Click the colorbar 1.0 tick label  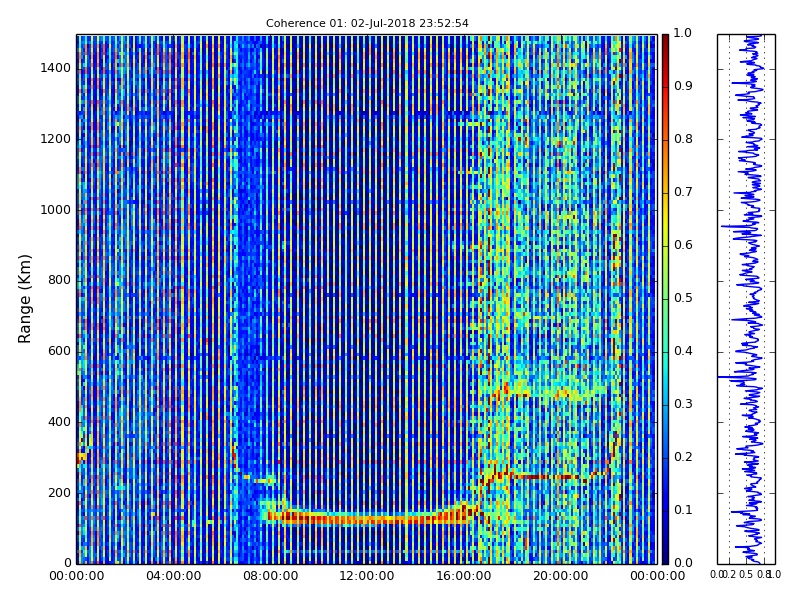pyautogui.click(x=683, y=33)
